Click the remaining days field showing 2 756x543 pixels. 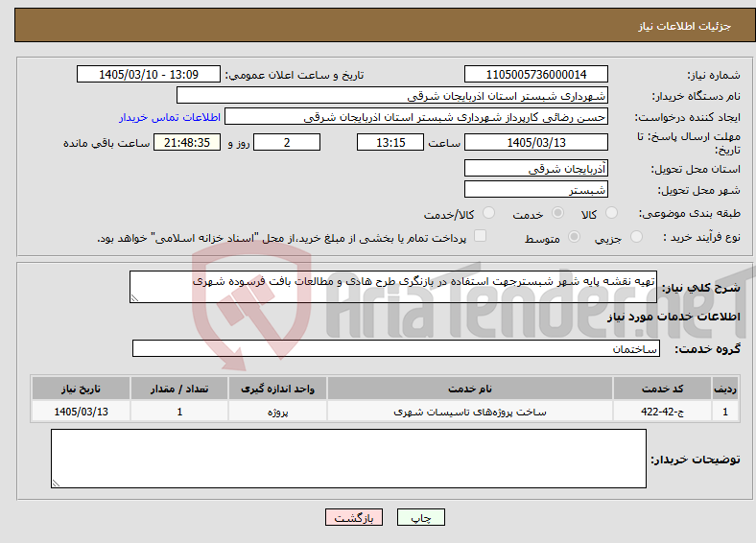pos(287,142)
